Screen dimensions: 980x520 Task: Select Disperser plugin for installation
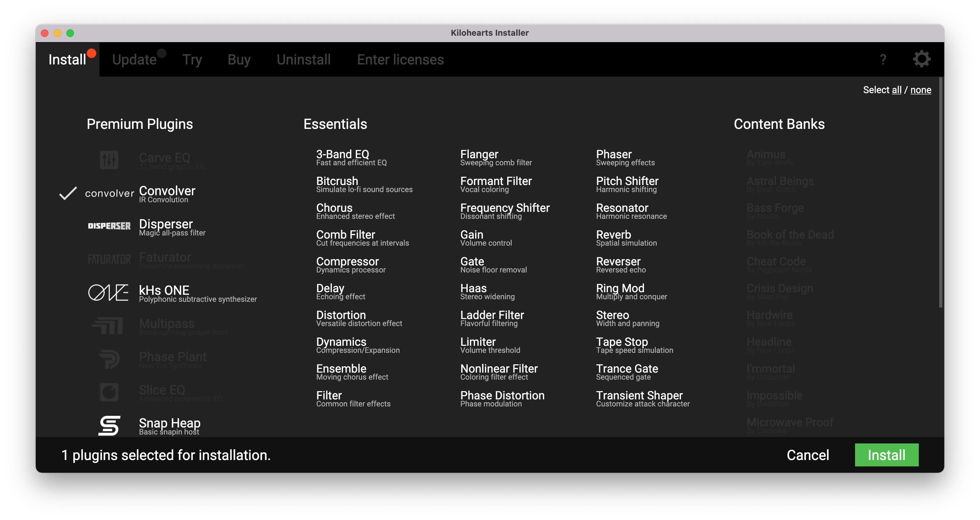click(x=166, y=224)
